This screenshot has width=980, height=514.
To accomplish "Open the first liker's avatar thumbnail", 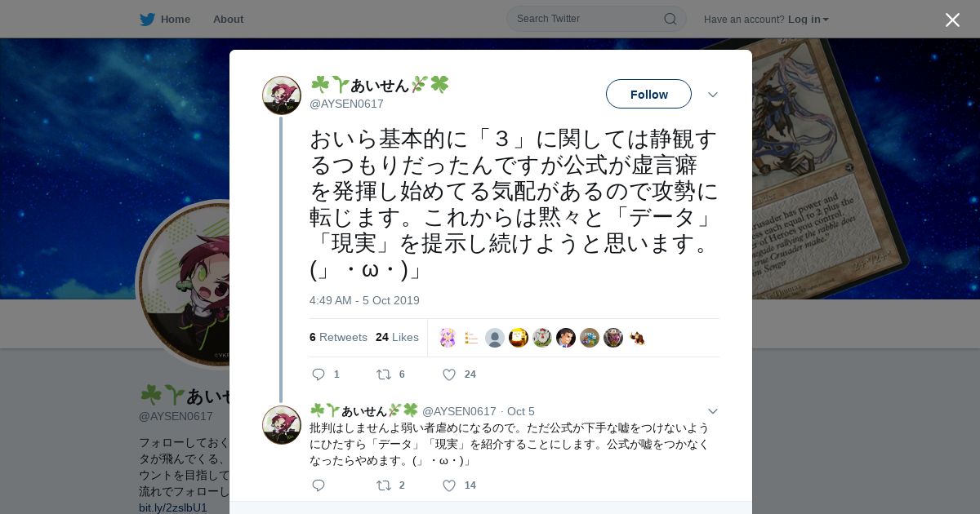I will coord(448,338).
